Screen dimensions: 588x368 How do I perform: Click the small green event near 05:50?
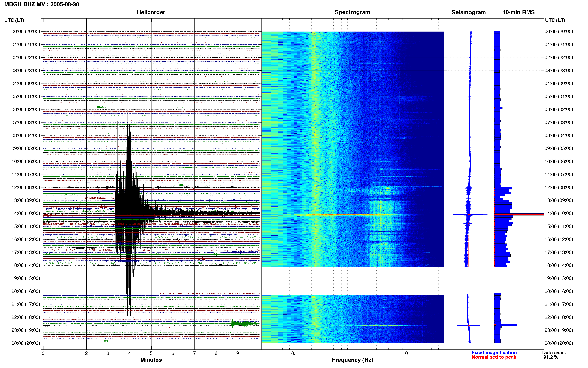tap(101, 107)
